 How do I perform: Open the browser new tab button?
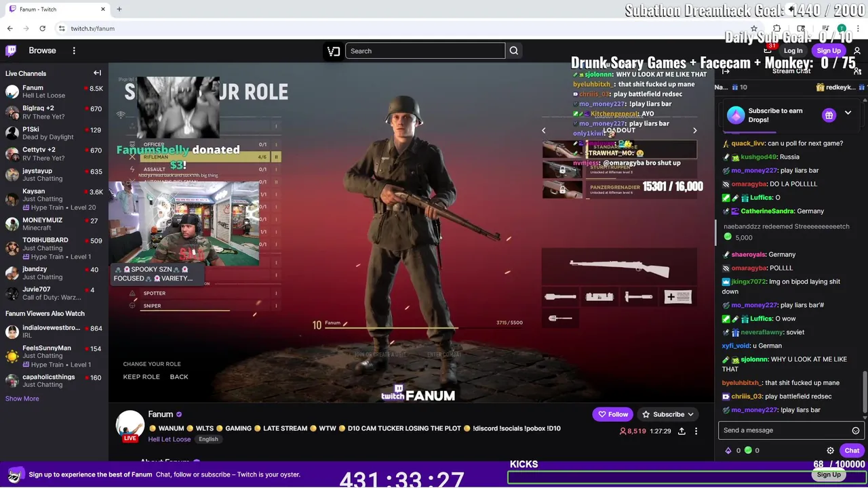click(x=119, y=9)
